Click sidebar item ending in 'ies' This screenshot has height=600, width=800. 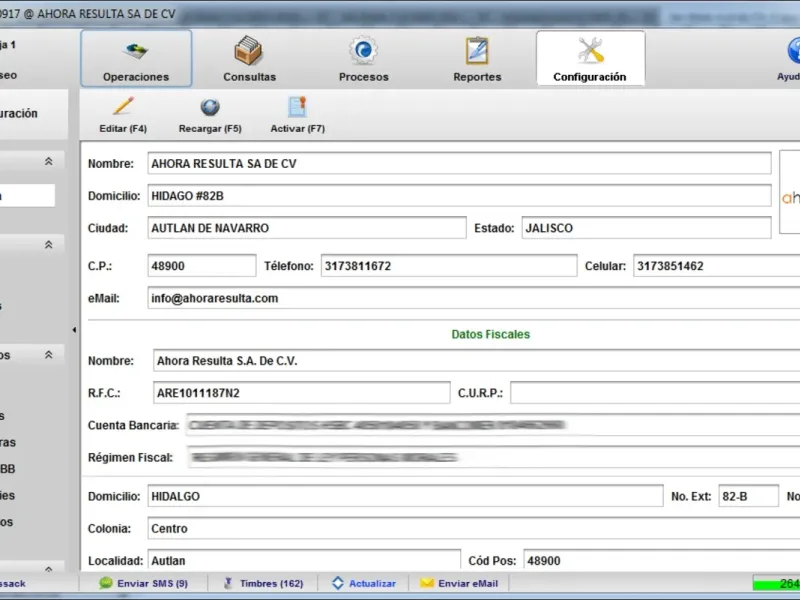point(7,495)
